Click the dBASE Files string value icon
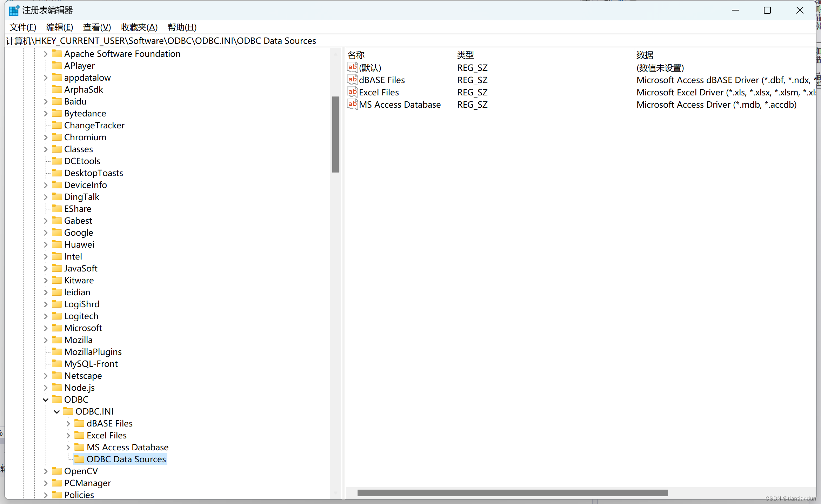This screenshot has width=821, height=504. click(352, 80)
